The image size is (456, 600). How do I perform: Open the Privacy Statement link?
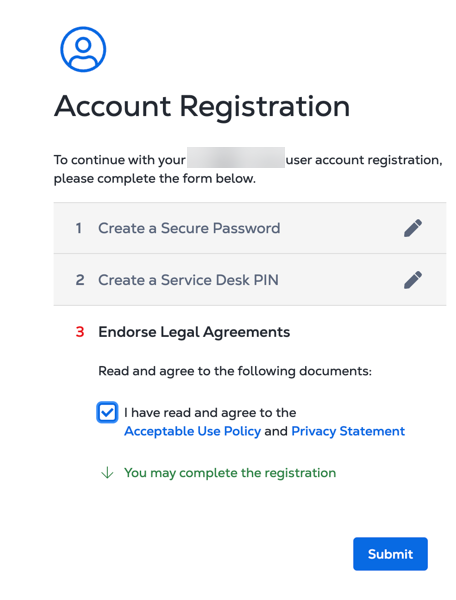click(348, 431)
